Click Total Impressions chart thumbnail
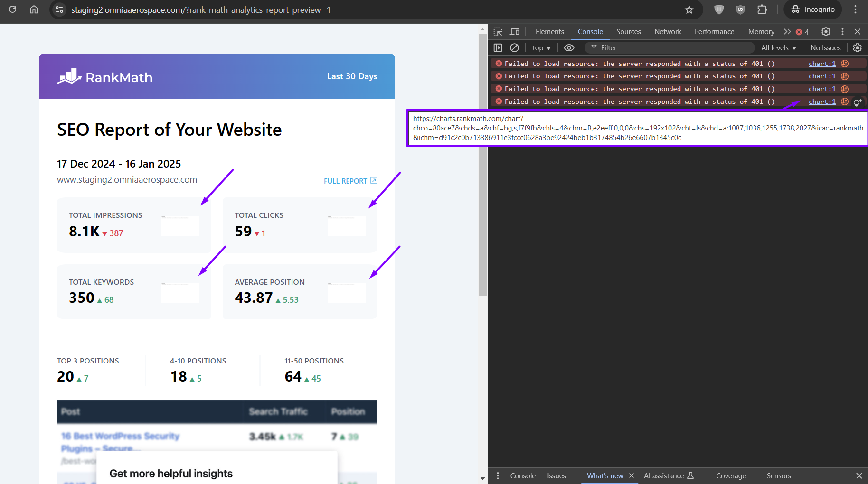 (180, 225)
